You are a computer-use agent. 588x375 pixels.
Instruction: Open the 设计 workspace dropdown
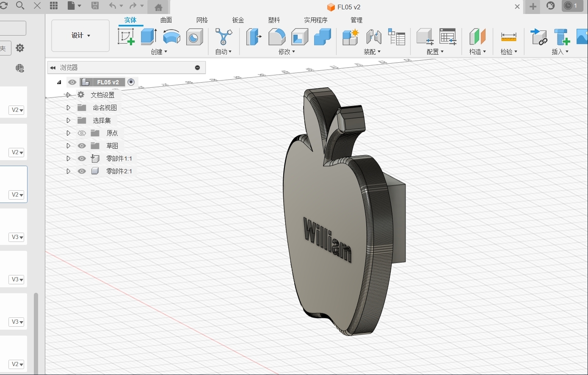click(80, 36)
